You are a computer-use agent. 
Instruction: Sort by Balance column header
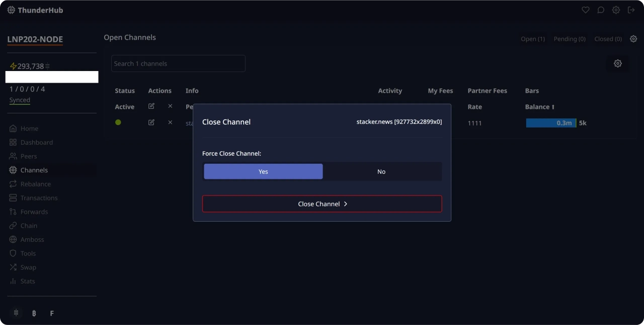click(539, 107)
